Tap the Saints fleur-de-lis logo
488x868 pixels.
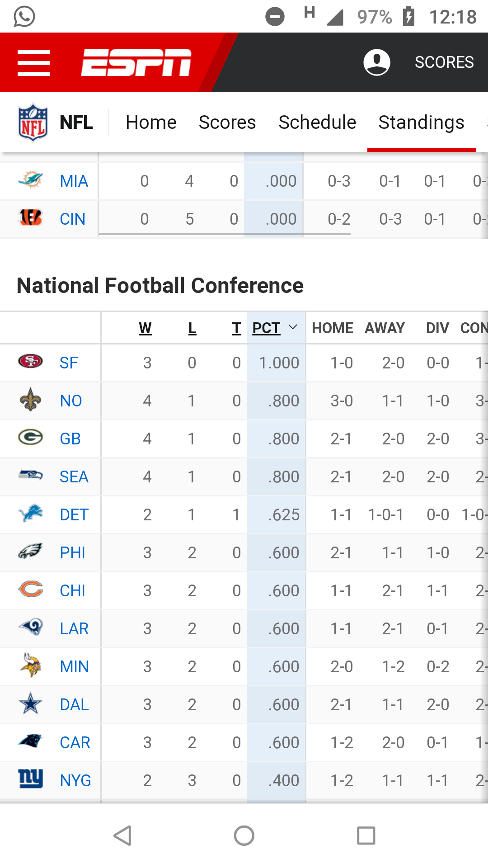(30, 399)
